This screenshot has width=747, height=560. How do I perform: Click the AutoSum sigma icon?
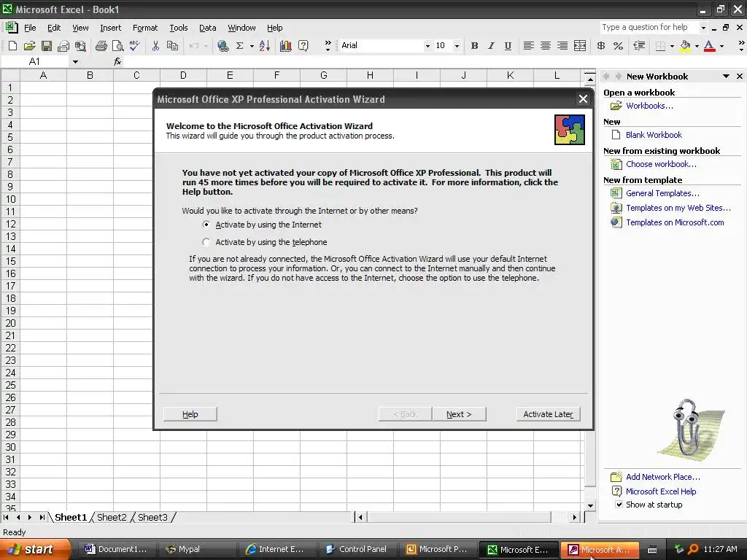tap(239, 46)
